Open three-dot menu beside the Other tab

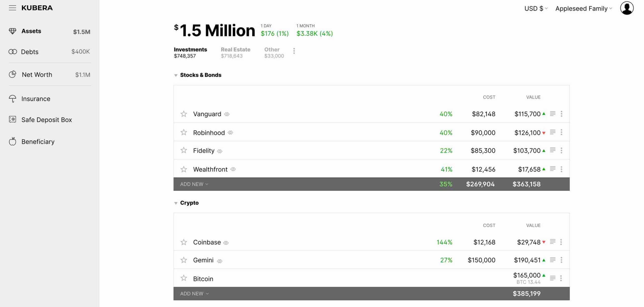294,51
